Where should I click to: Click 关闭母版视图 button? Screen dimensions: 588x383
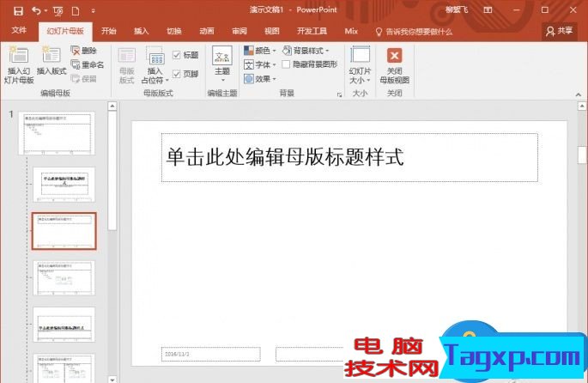(395, 65)
